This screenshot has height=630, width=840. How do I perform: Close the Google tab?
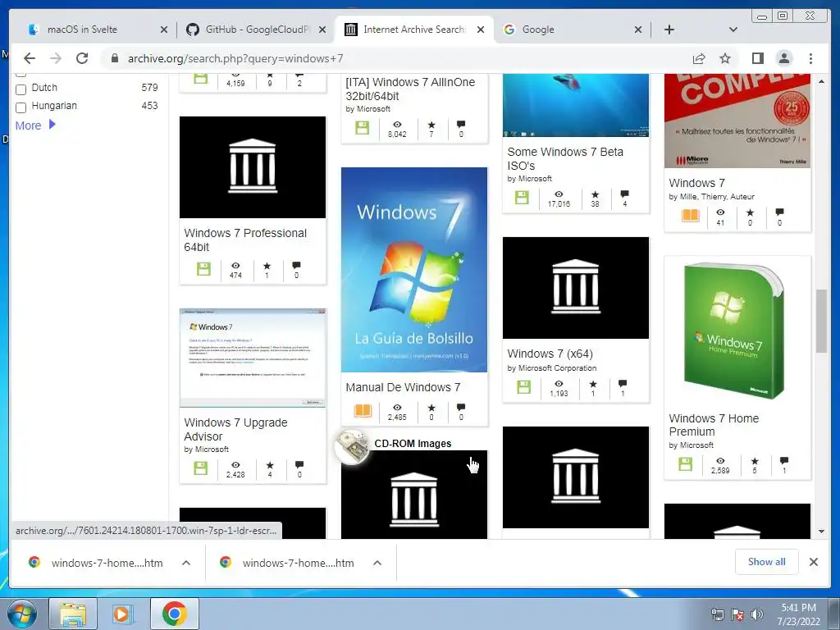point(638,30)
